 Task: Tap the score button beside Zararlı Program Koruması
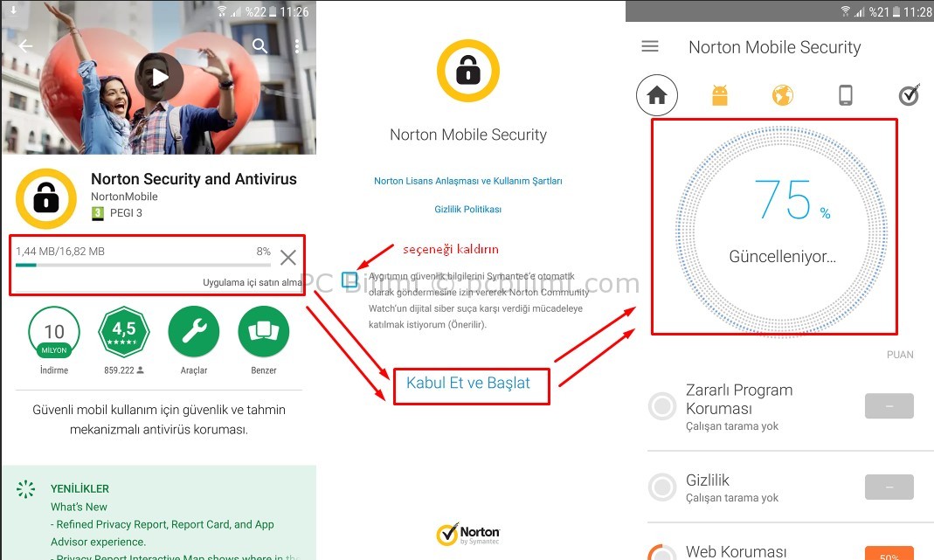pyautogui.click(x=889, y=405)
